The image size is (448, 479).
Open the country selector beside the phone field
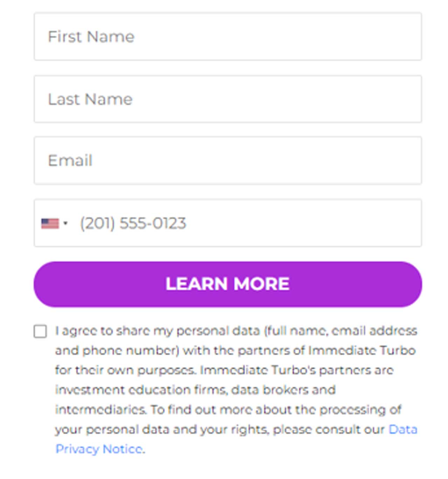(55, 223)
